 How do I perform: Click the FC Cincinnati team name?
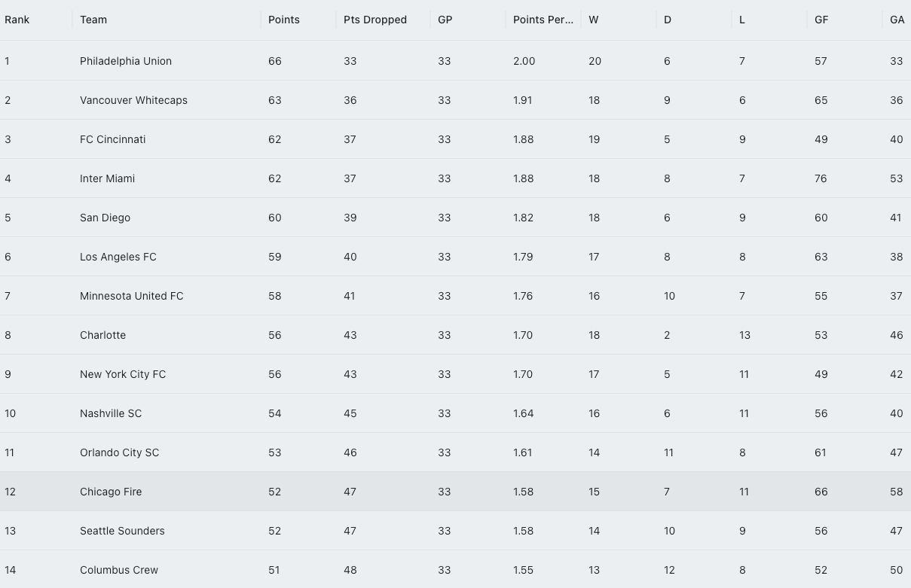(x=113, y=139)
